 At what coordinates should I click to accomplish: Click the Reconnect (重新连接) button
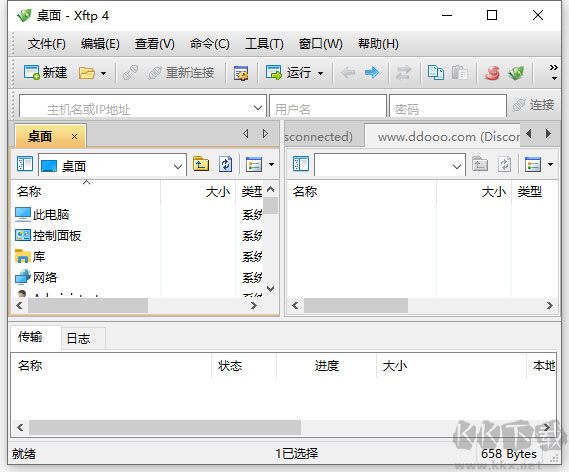(181, 73)
